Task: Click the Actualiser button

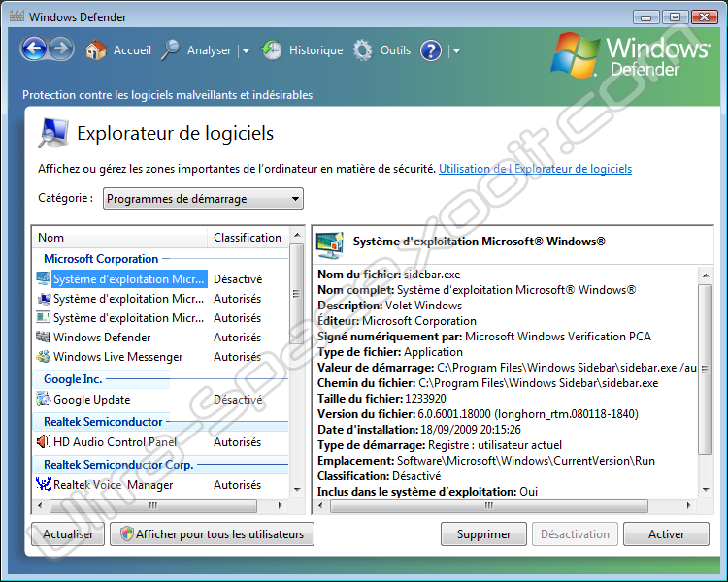Action: 68,534
